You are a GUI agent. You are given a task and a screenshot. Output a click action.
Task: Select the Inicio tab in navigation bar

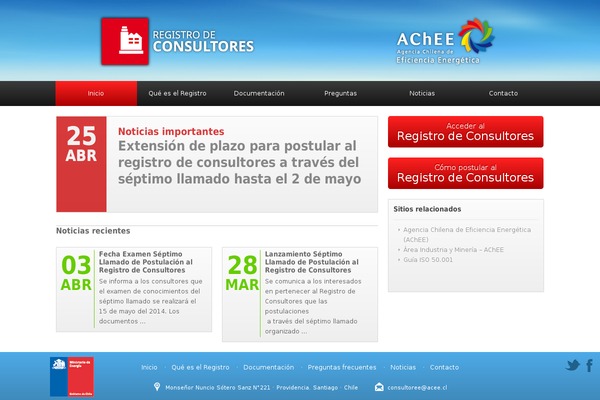(x=96, y=93)
